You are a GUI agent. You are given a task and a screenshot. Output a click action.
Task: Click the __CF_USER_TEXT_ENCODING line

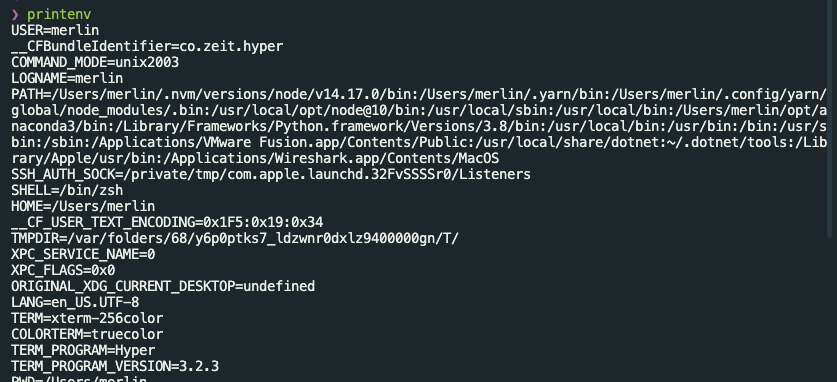point(167,222)
